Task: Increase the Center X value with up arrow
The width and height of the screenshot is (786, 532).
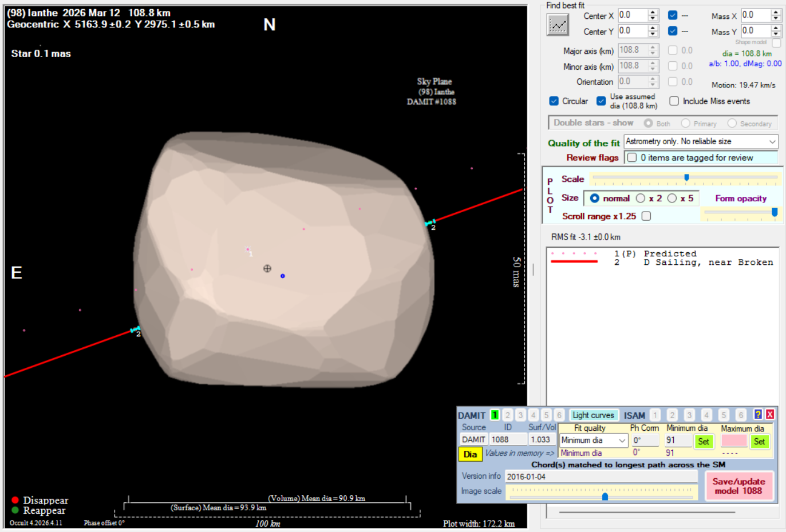Action: [653, 12]
